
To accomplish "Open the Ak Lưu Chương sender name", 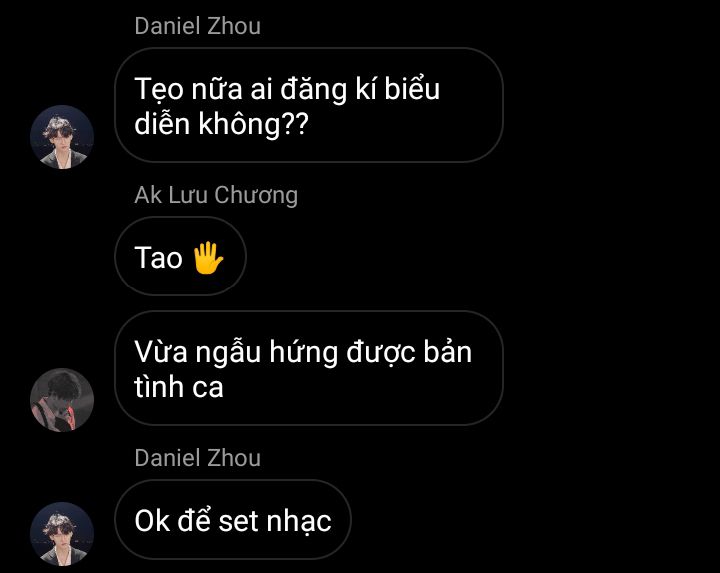I will 216,195.
